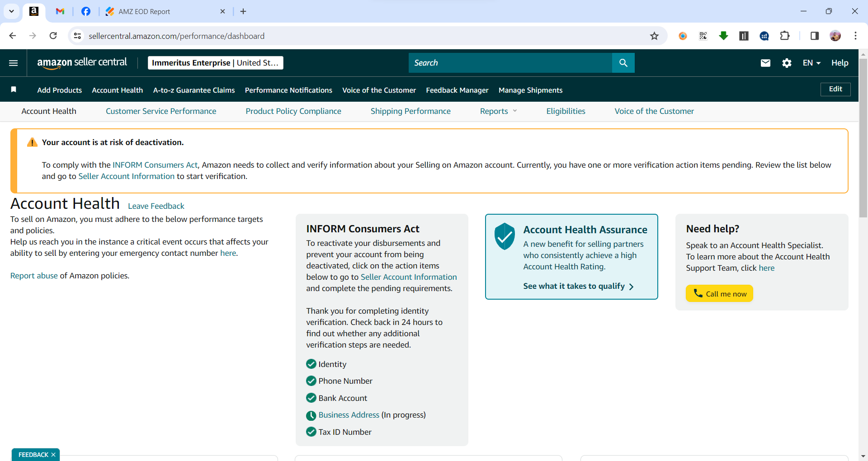Select the Customer Service Performance tab
Screen dimensions: 868x461
pyautogui.click(x=161, y=111)
